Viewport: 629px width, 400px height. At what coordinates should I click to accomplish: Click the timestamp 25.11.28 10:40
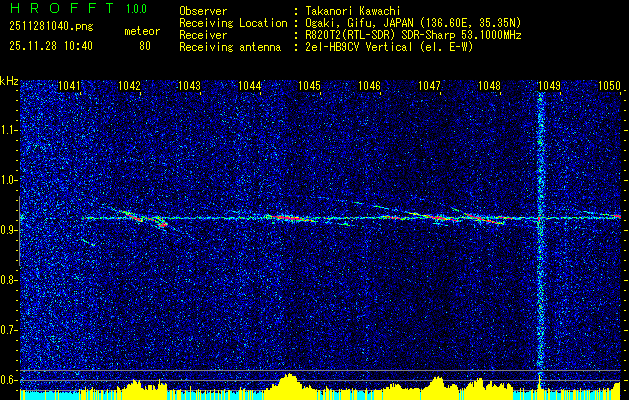pyautogui.click(x=51, y=46)
